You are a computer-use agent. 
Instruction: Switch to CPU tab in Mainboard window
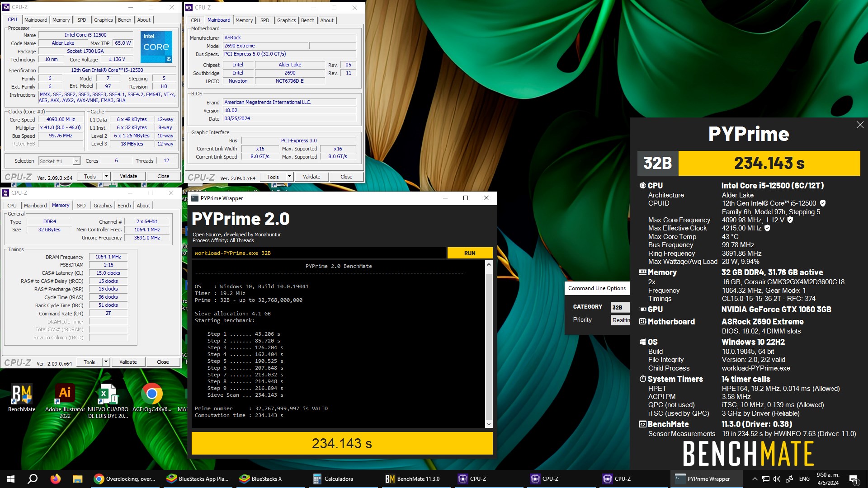coord(195,20)
